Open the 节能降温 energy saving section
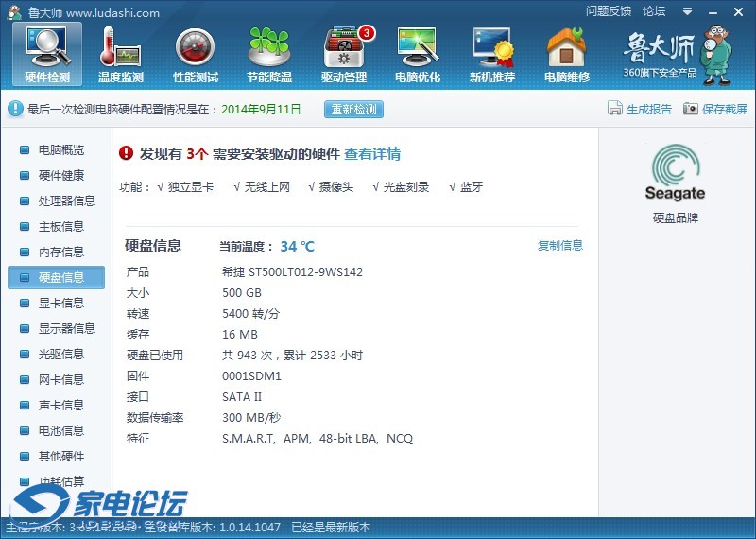The width and height of the screenshot is (756, 539). (x=269, y=54)
